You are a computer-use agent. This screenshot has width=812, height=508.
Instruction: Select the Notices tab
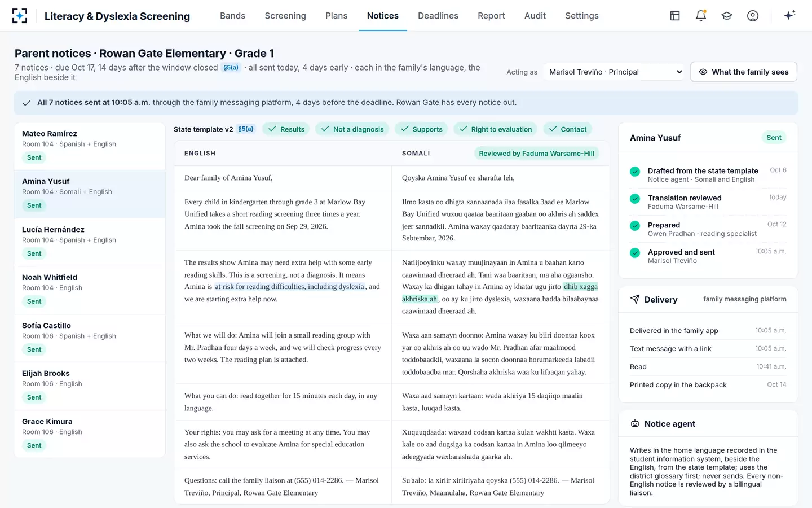pyautogui.click(x=383, y=16)
